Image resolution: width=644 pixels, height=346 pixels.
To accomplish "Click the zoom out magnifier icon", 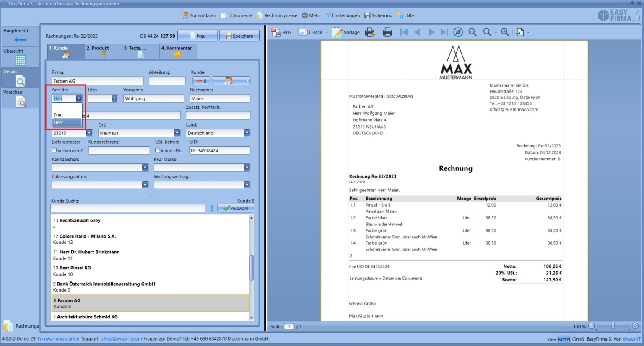I will pos(473,32).
